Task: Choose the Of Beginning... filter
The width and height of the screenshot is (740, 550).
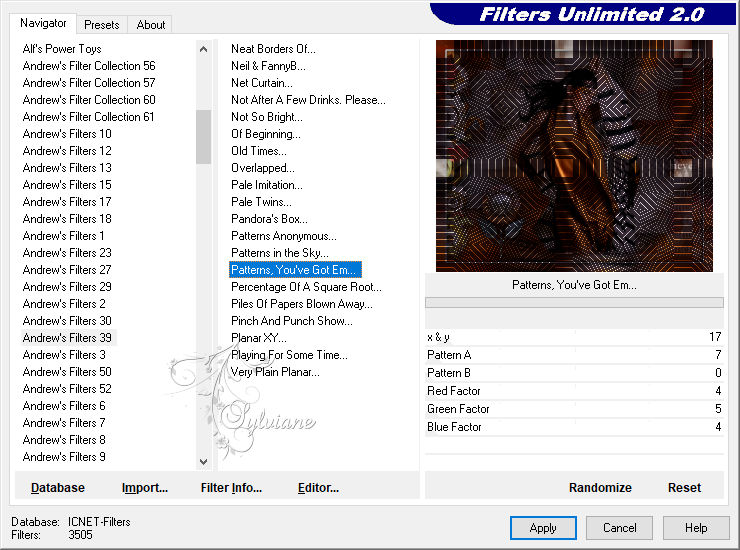Action: point(266,134)
